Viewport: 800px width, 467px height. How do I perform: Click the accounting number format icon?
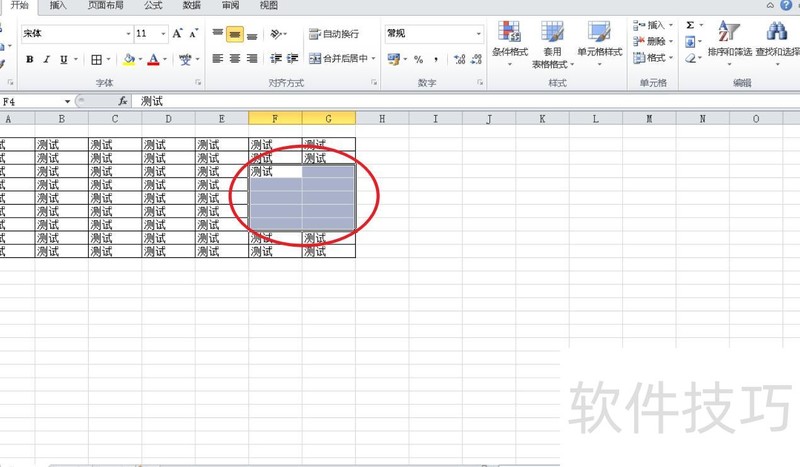click(393, 59)
